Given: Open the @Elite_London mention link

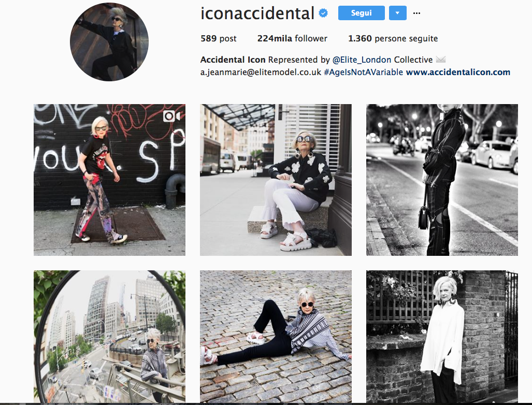Looking at the screenshot, I should tap(362, 60).
